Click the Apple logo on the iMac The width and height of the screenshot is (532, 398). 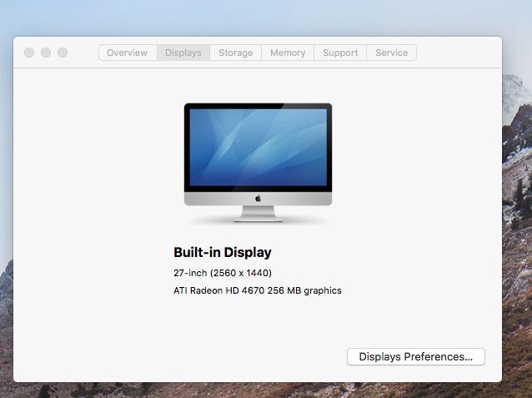click(258, 199)
